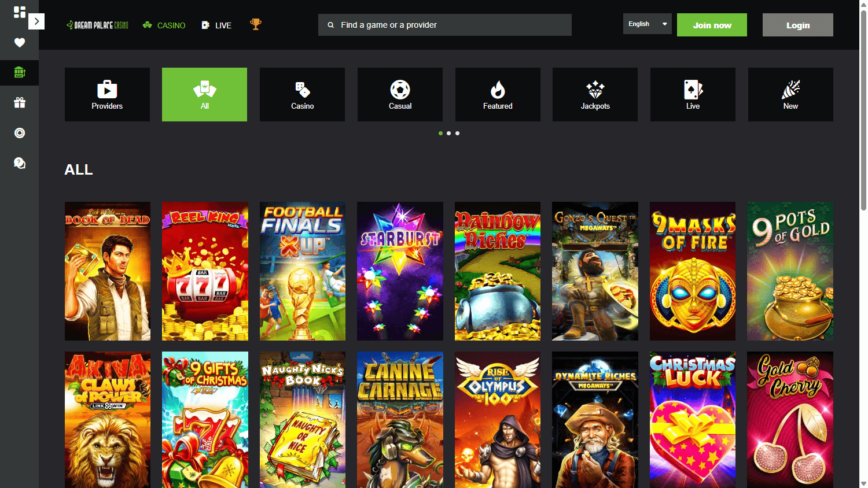Image resolution: width=868 pixels, height=488 pixels.
Task: View promotions via the gift icon
Action: coord(19,102)
